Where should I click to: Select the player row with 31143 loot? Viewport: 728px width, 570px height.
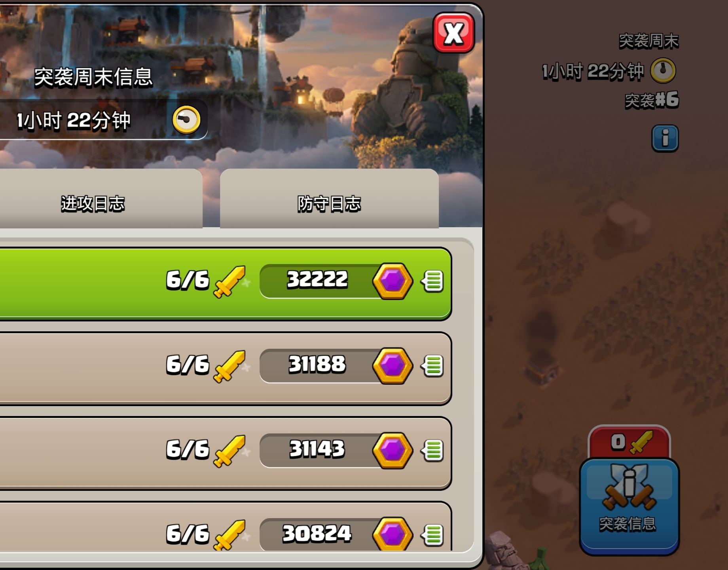click(225, 453)
